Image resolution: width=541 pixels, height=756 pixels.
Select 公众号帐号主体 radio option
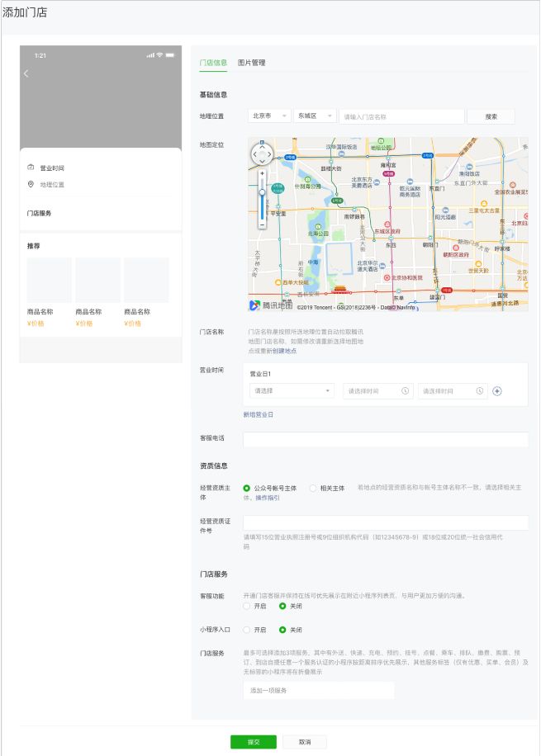pos(247,488)
